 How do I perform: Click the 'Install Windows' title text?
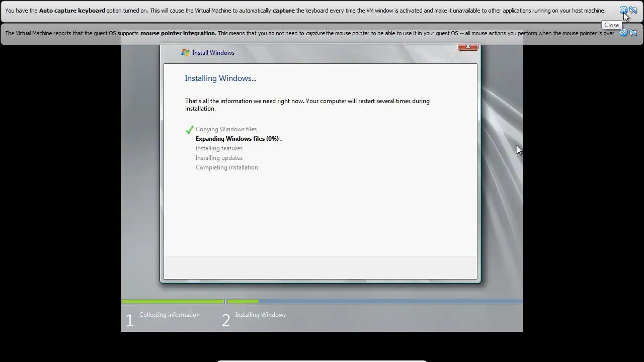point(213,52)
